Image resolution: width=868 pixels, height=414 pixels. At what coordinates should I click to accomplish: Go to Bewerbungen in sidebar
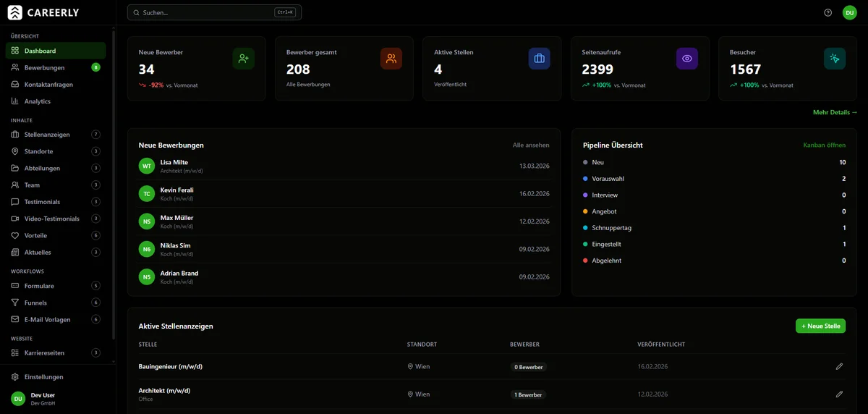[x=56, y=67]
